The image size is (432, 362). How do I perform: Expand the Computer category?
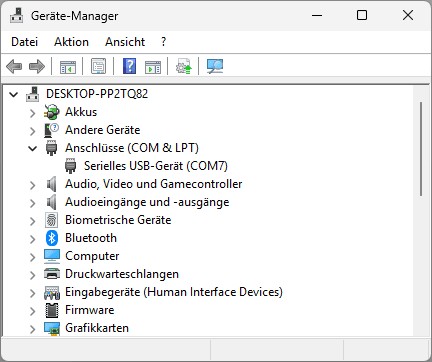pyautogui.click(x=32, y=257)
